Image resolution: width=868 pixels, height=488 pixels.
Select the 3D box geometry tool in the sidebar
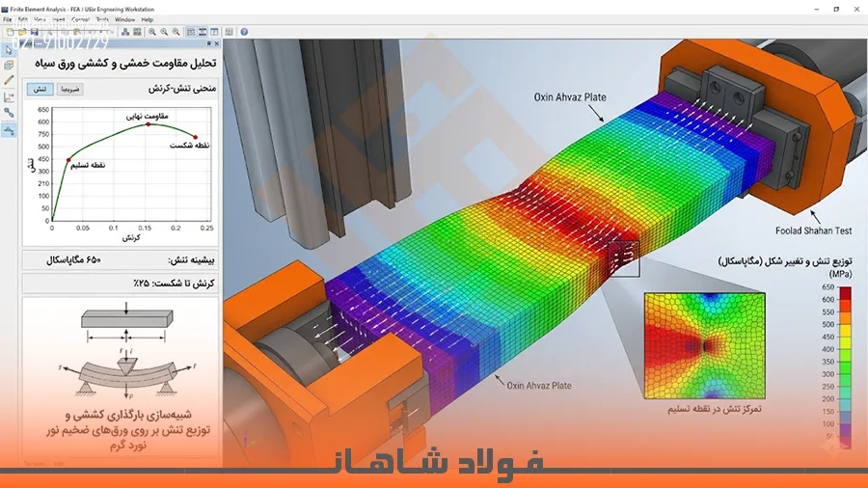tap(9, 66)
